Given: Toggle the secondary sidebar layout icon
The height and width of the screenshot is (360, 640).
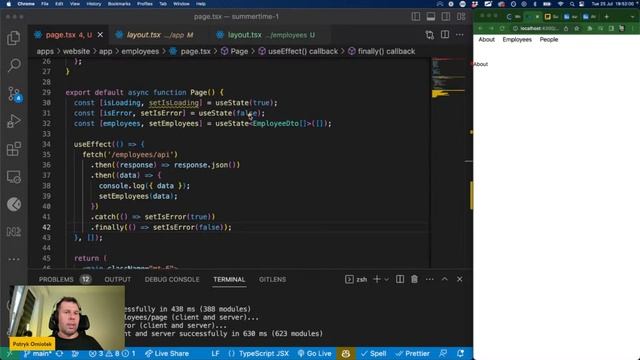Looking at the screenshot, I should (446, 16).
